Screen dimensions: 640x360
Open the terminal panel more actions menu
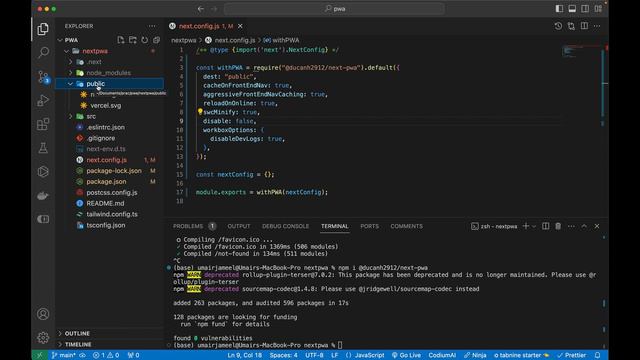[x=571, y=226]
